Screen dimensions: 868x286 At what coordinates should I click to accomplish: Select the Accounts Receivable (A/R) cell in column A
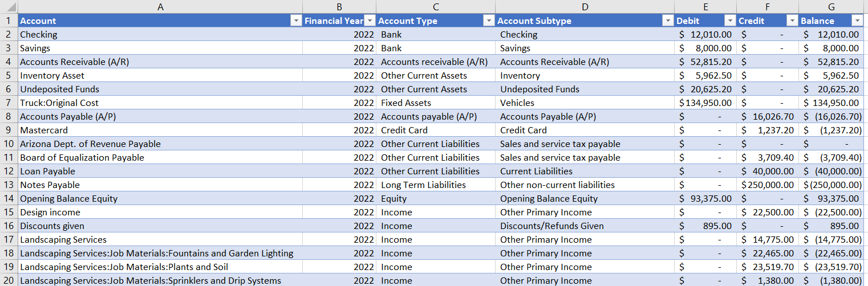[x=160, y=62]
